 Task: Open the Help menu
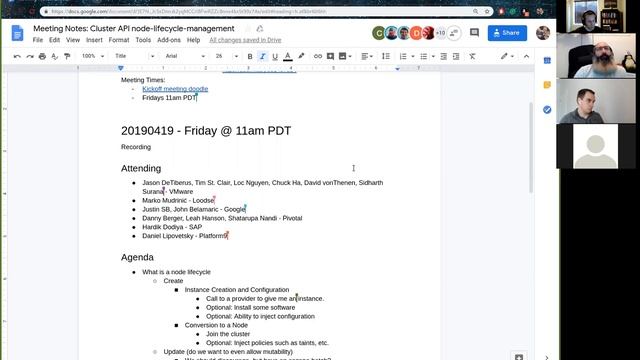click(193, 40)
